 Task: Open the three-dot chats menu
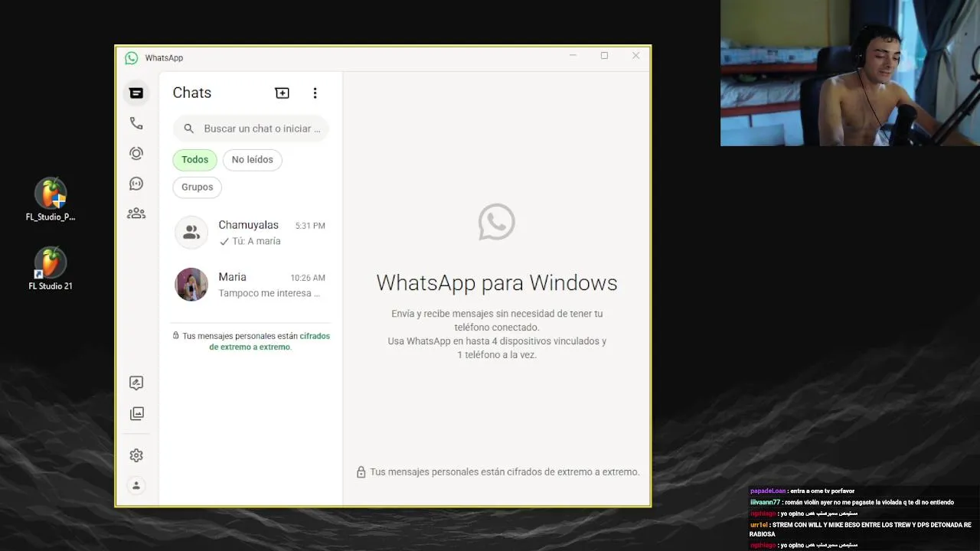coord(315,93)
